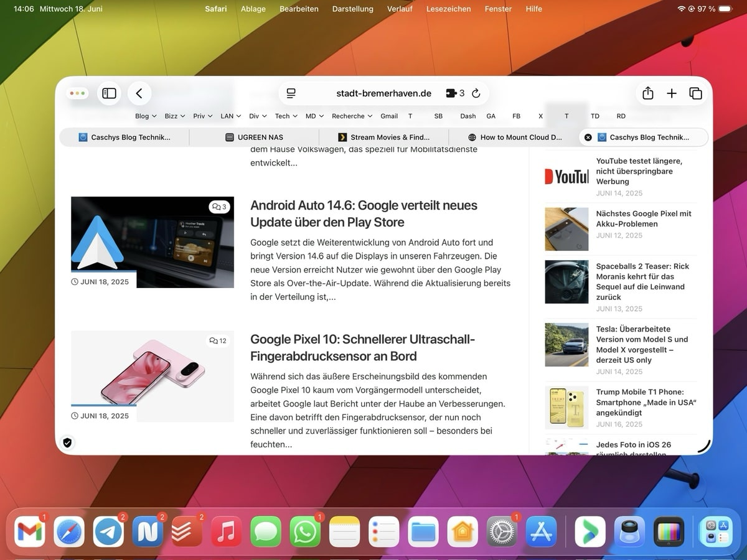Close the active Caschys Blog tab

pos(588,138)
